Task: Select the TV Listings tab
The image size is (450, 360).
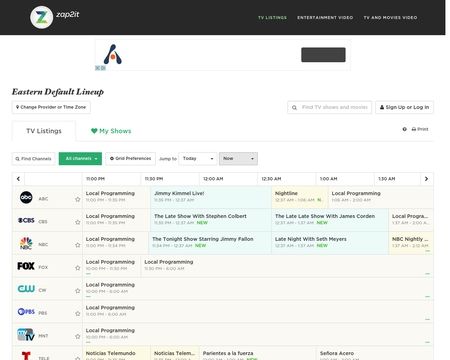Action: tap(44, 131)
